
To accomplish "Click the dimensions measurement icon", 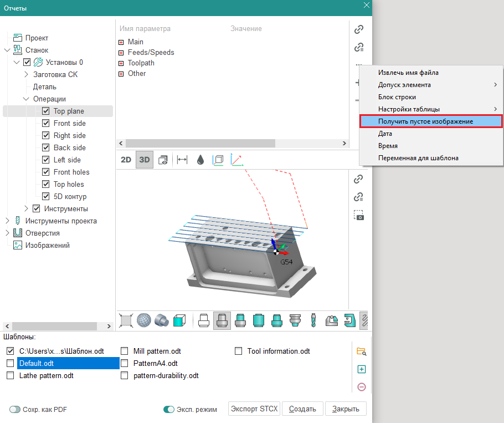I will click(182, 160).
